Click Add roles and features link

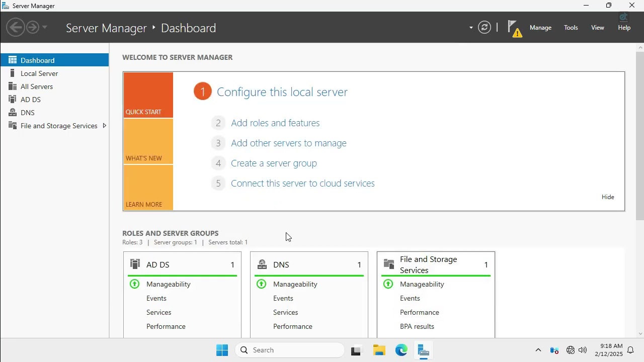click(275, 123)
